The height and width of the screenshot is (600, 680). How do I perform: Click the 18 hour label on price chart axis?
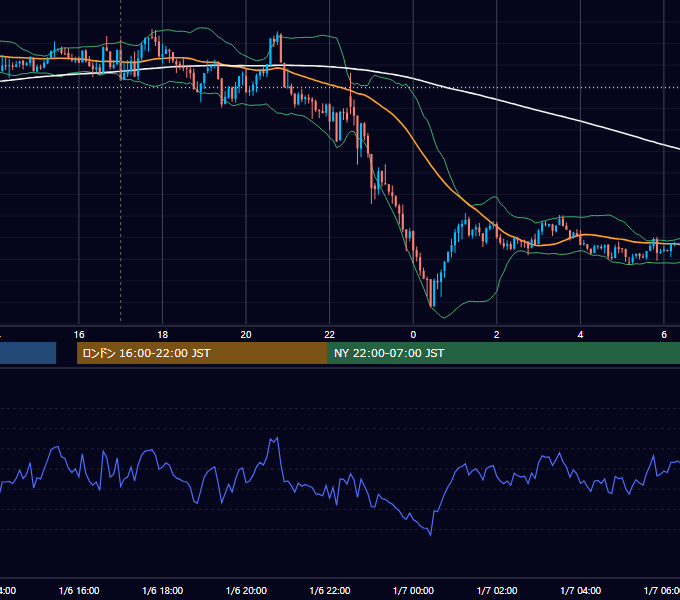163,335
